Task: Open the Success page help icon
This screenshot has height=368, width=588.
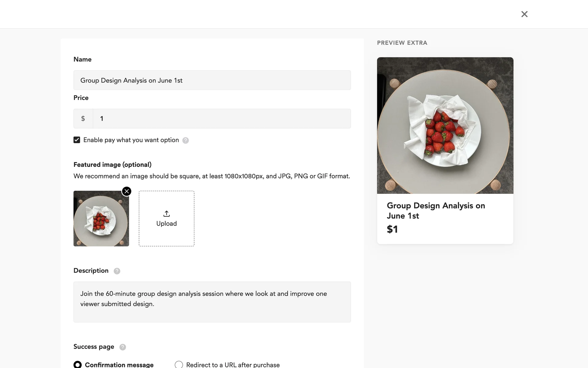Action: click(x=123, y=347)
